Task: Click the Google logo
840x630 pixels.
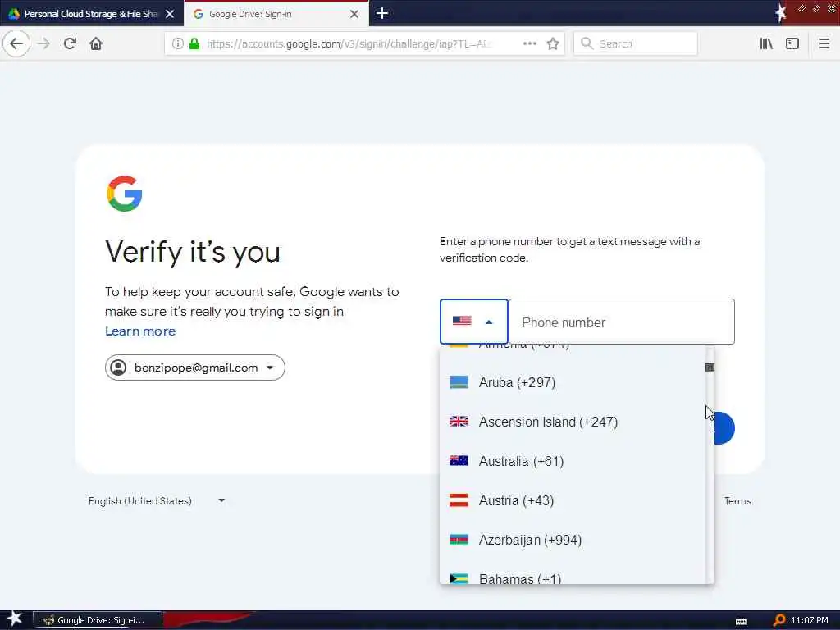Action: (x=125, y=194)
